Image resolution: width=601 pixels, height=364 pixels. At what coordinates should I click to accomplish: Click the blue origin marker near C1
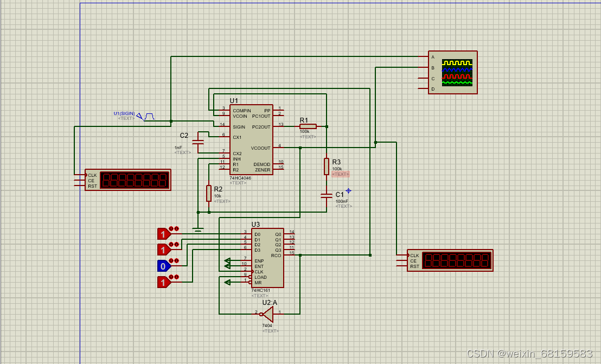[x=348, y=191]
